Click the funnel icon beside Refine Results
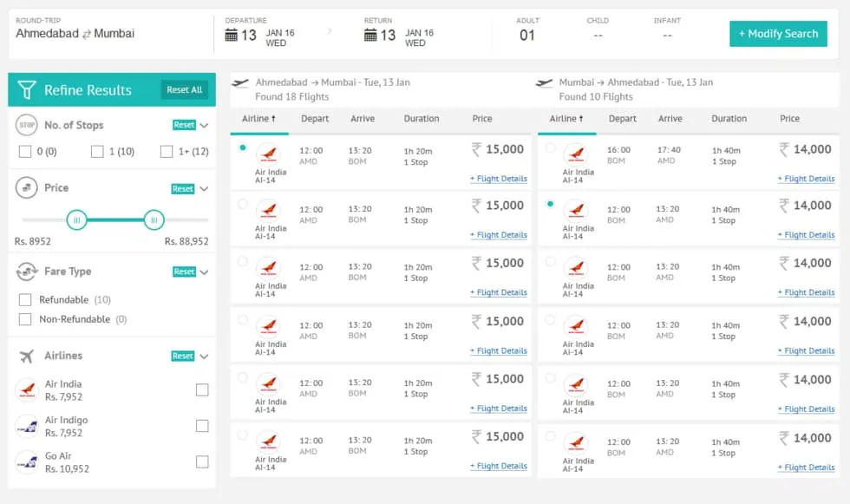850x504 pixels. pos(27,90)
